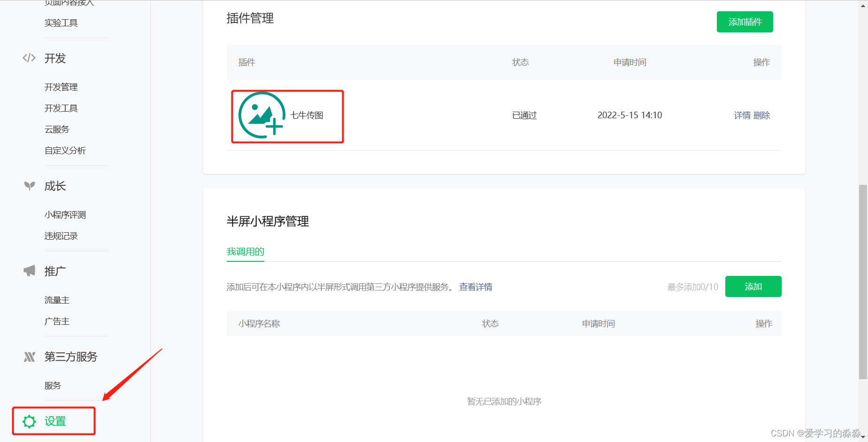Select 违规记录 from the sidebar
Screen dimensions: 868x442
pos(61,236)
